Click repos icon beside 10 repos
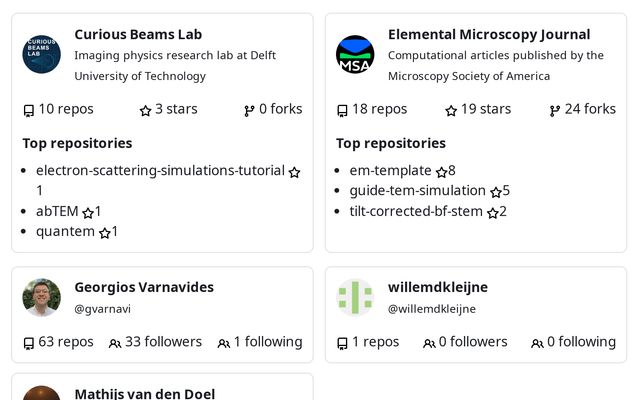 pos(28,110)
